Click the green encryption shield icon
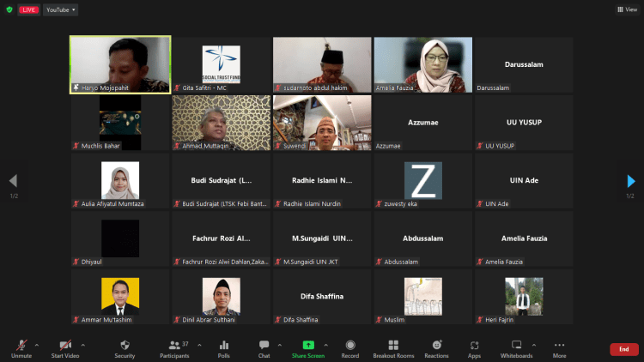This screenshot has width=644, height=362. pyautogui.click(x=9, y=9)
